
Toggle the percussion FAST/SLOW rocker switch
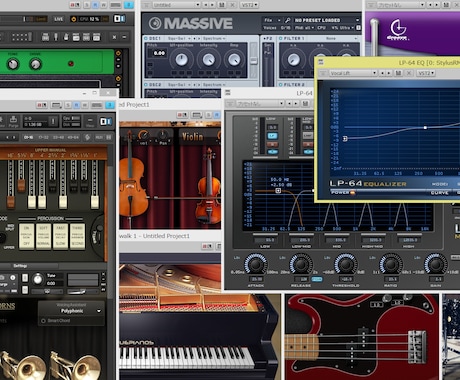[x=60, y=236]
